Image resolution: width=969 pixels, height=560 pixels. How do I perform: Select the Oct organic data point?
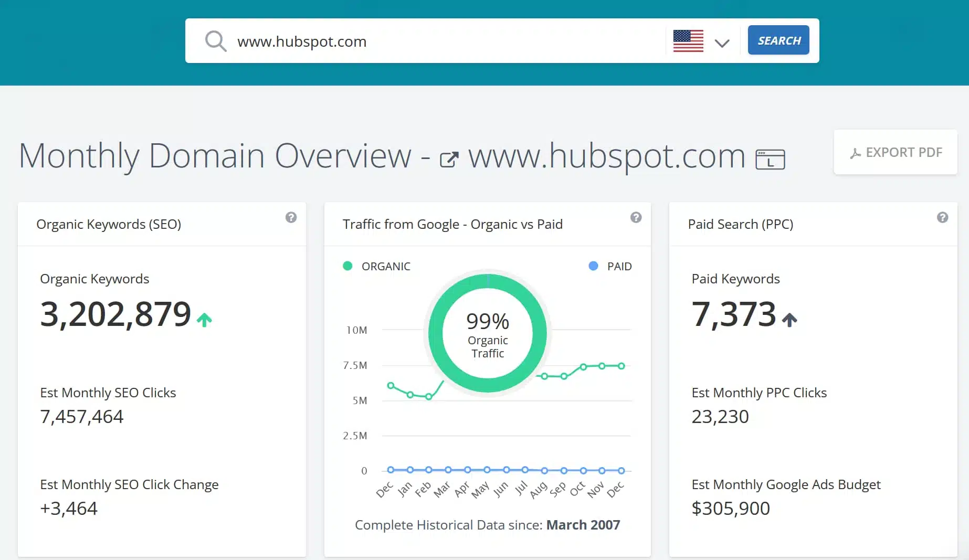(583, 367)
